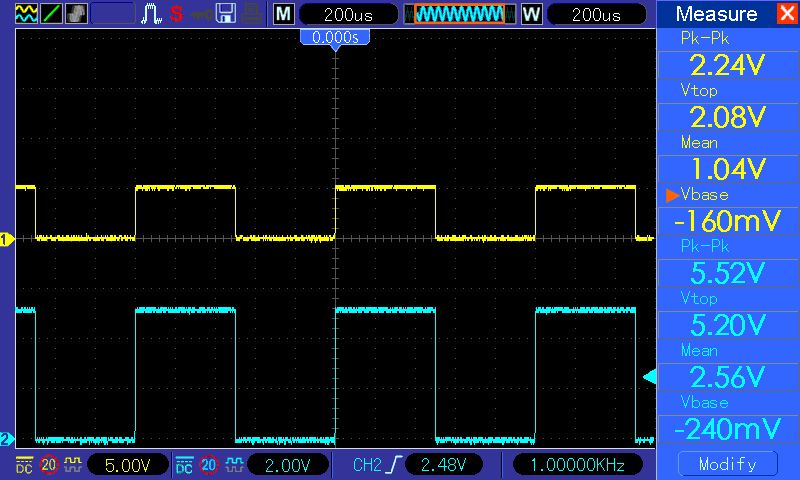Image resolution: width=800 pixels, height=480 pixels.
Task: Click the waveform memory overview thumbnail
Action: coord(459,14)
